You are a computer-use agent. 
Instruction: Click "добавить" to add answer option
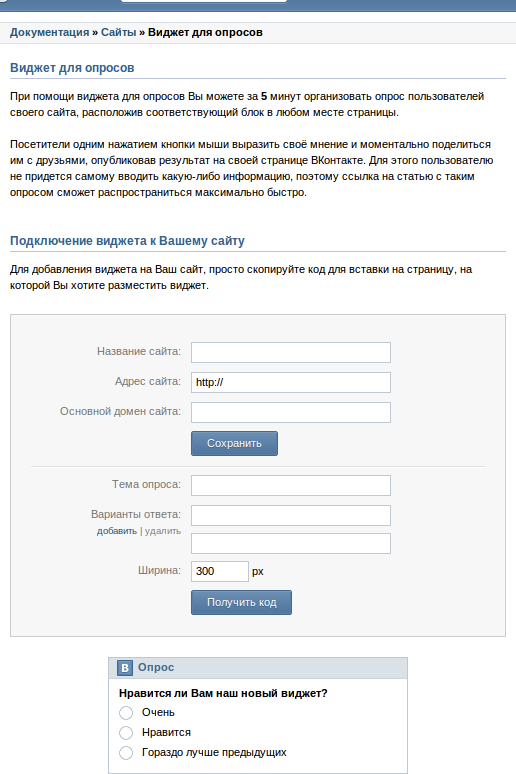point(117,531)
